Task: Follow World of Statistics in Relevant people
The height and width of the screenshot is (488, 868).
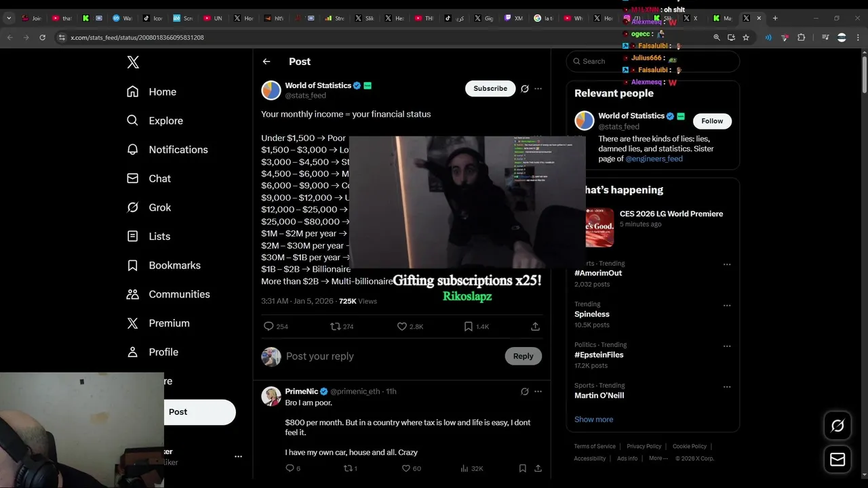Action: click(x=712, y=121)
